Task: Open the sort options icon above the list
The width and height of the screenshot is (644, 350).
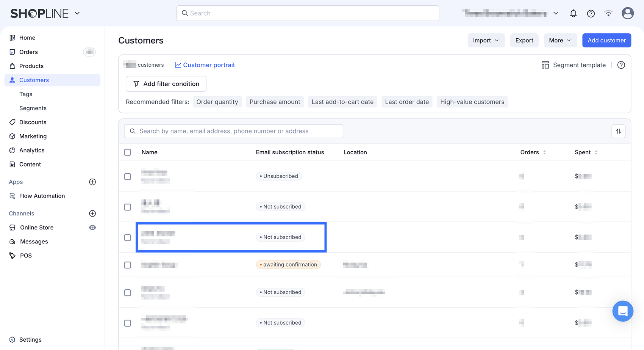Action: (618, 131)
